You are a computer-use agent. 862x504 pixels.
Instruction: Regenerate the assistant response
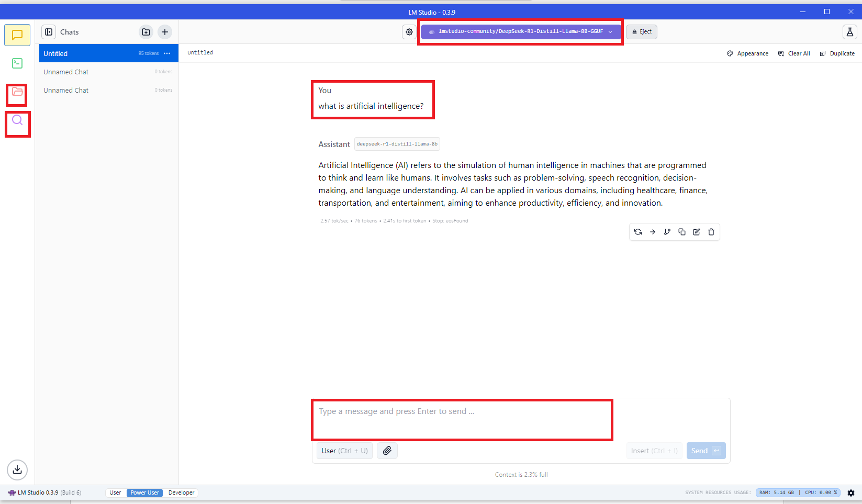tap(638, 232)
